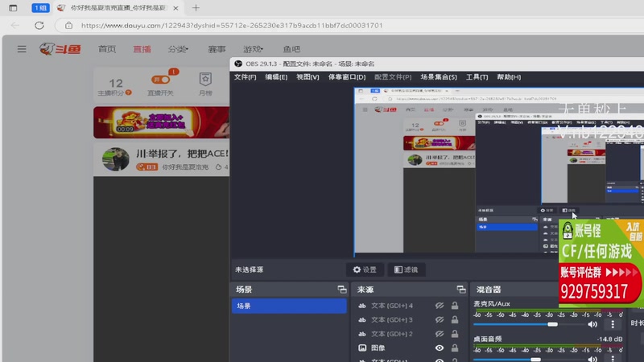Select the 场景 scene item
This screenshot has height=362, width=644.
pyautogui.click(x=289, y=306)
